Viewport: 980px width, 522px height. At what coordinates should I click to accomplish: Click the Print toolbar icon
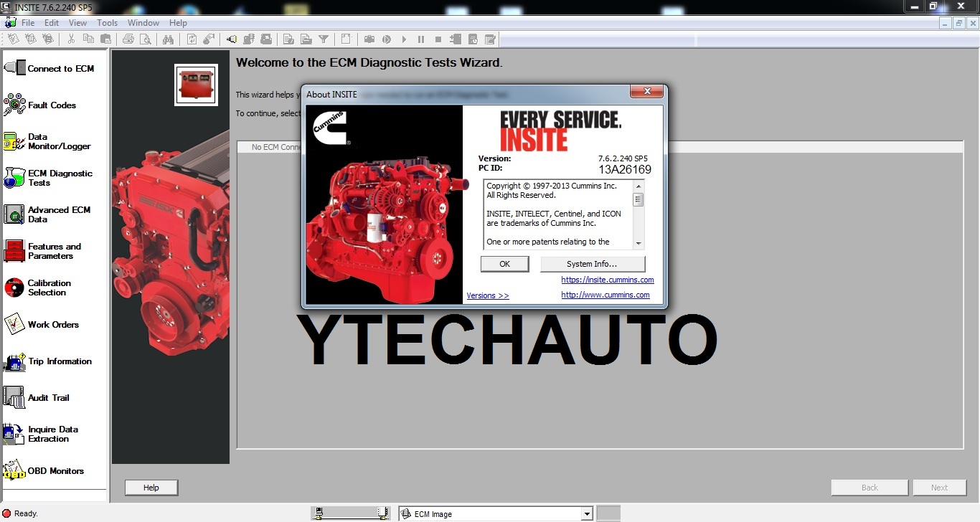pyautogui.click(x=128, y=39)
